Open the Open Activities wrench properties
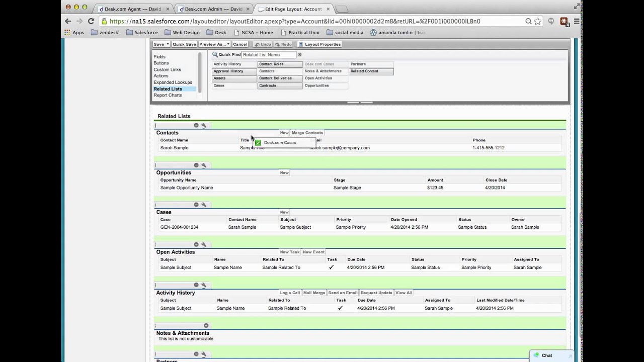644x362 pixels. pyautogui.click(x=204, y=244)
